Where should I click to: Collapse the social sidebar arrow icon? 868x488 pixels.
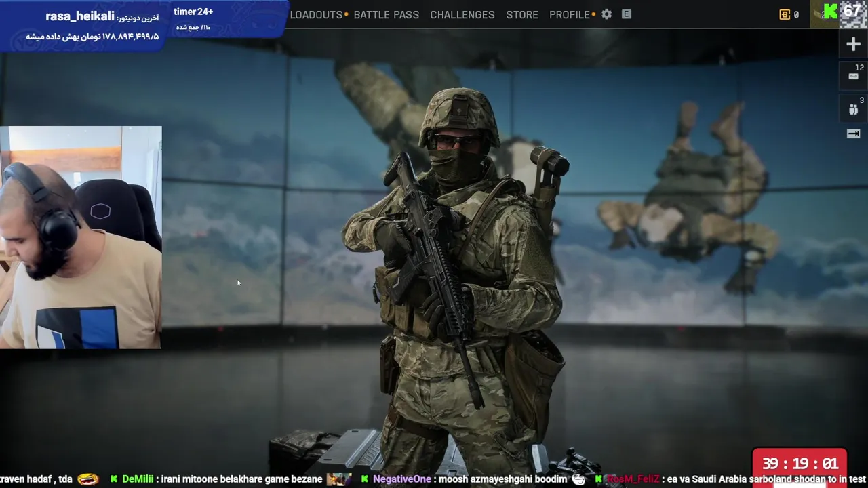point(853,134)
